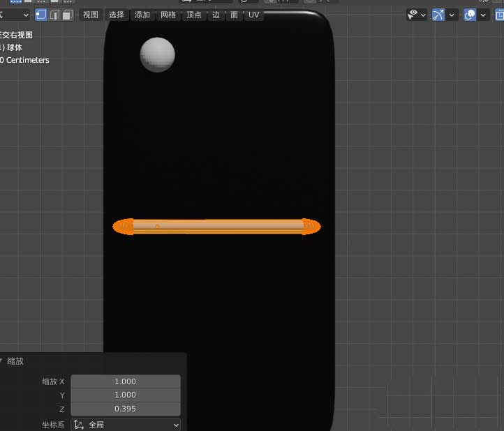
Task: Click the 球体 object name text
Action: click(15, 47)
